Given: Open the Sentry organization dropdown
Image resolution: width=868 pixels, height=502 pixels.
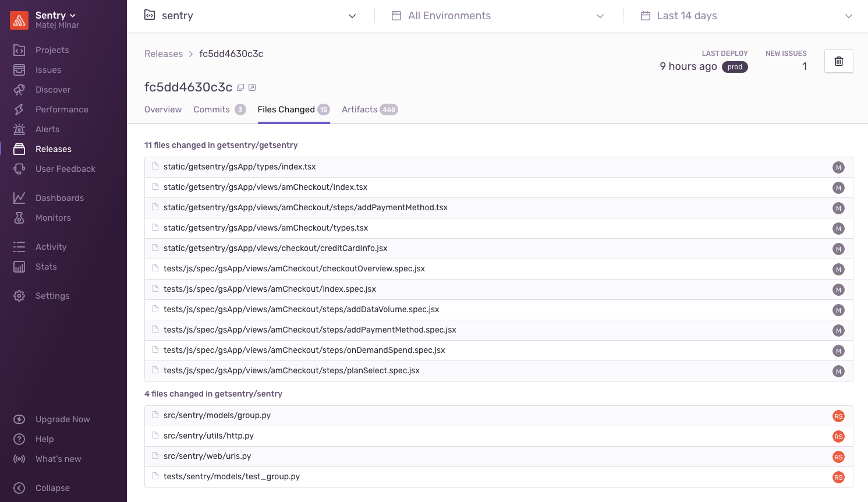Looking at the screenshot, I should tap(56, 15).
